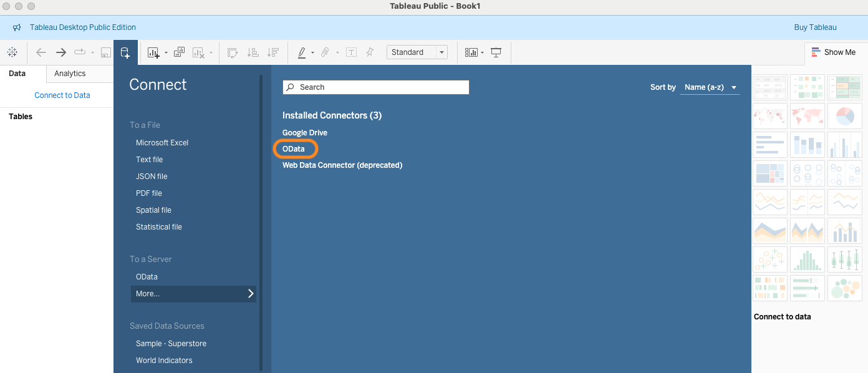Screen dimensions: 868x373
Task: Click the connector Search field
Action: click(x=376, y=87)
